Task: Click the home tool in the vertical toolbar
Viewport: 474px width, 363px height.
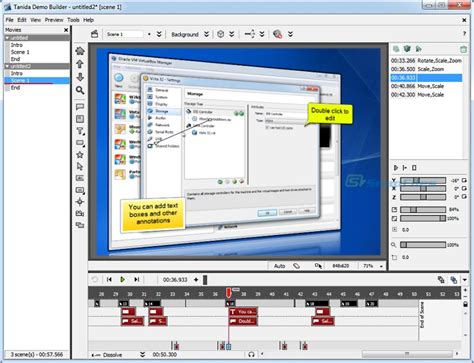Action: coord(80,51)
